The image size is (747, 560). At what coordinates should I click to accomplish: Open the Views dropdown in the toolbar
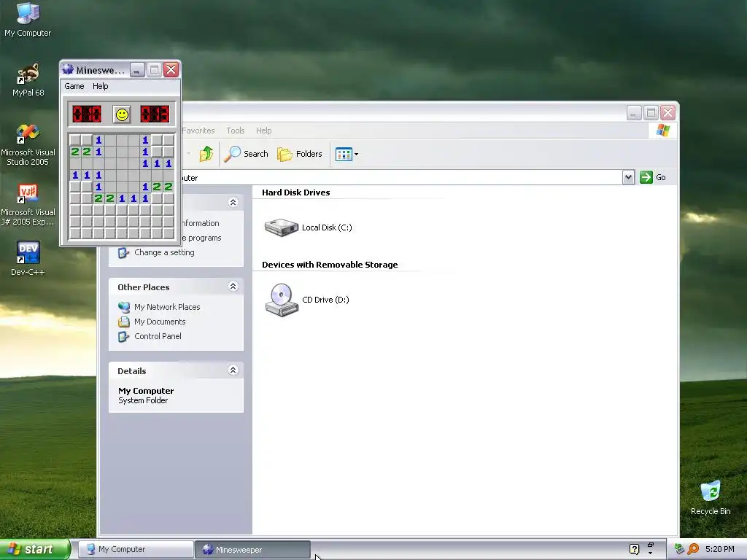point(347,154)
